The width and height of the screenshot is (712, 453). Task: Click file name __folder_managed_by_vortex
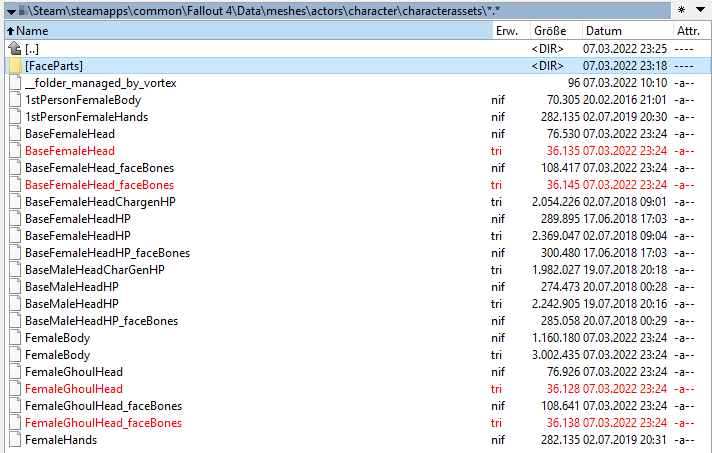click(100, 83)
